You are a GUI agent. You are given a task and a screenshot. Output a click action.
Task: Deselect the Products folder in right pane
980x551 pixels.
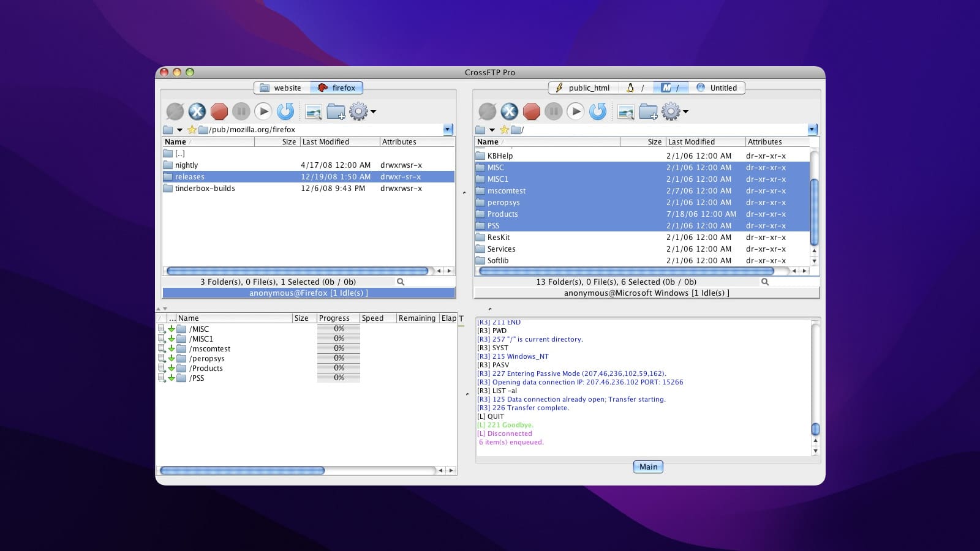[x=502, y=214]
